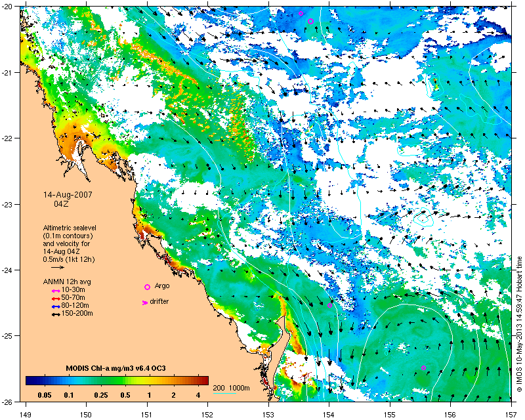525x420 pixels.
Task: Click the '152' longitude axis label
Action: point(207,414)
